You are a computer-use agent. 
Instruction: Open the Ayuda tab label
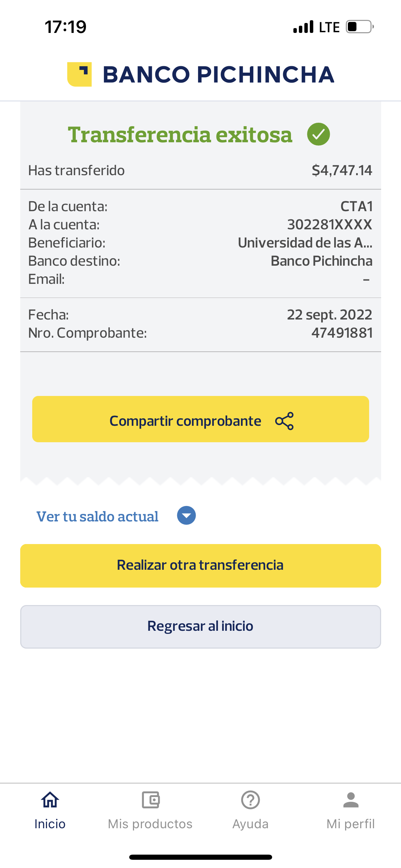point(251,824)
